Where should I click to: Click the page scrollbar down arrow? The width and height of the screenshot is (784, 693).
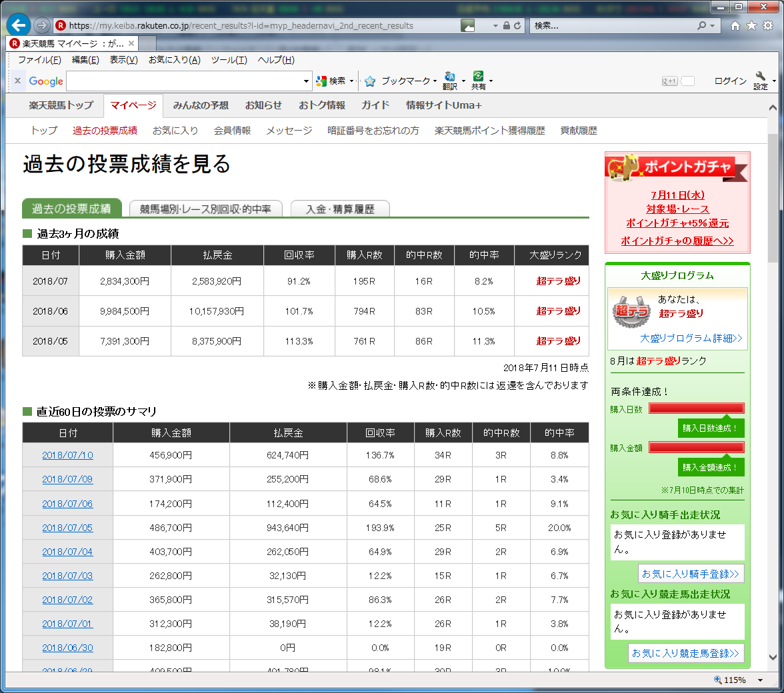tap(773, 658)
